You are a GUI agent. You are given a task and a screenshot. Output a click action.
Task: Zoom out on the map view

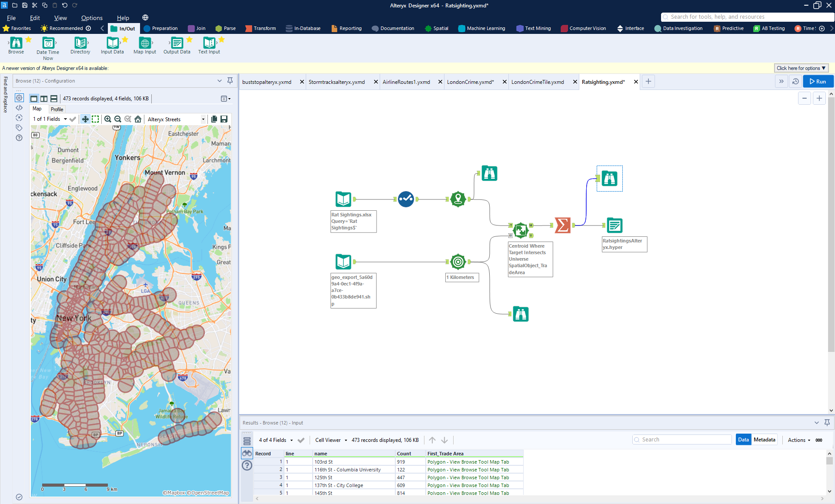pos(117,119)
